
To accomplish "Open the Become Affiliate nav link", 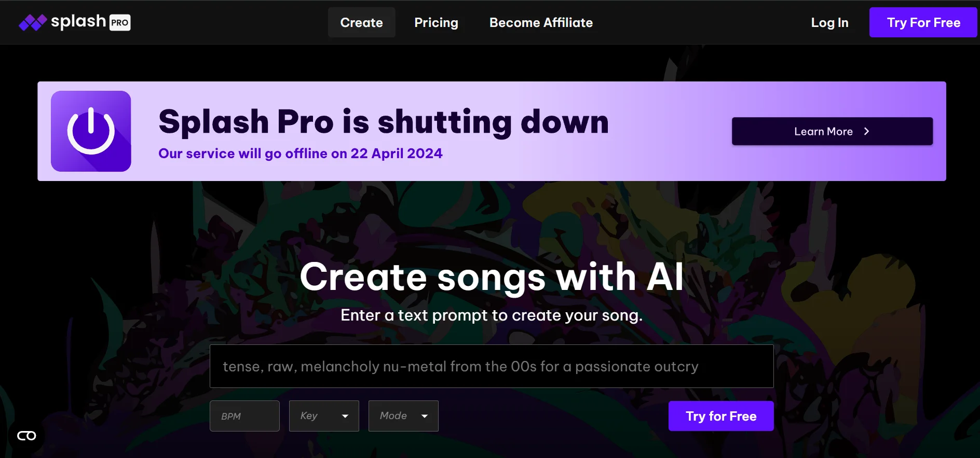I will 541,22.
